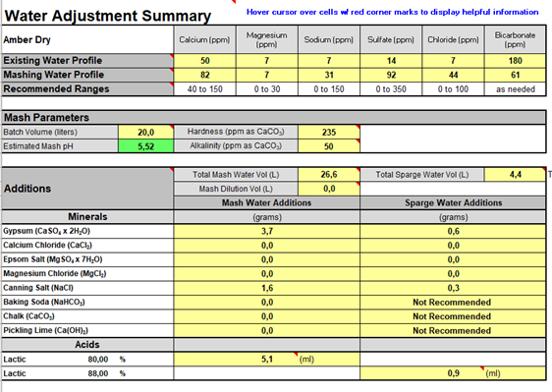Click the Canning Salt mash addition 1,6

coord(267,288)
